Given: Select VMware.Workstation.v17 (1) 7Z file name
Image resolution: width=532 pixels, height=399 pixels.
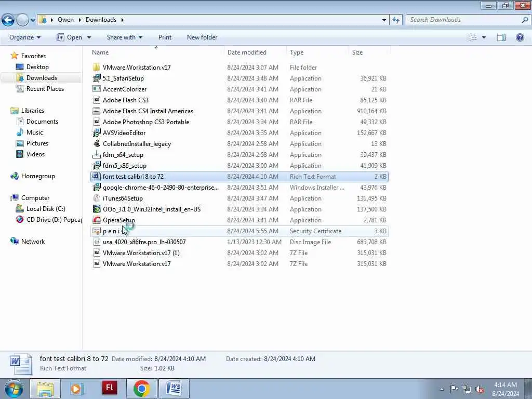Looking at the screenshot, I should click(141, 253).
